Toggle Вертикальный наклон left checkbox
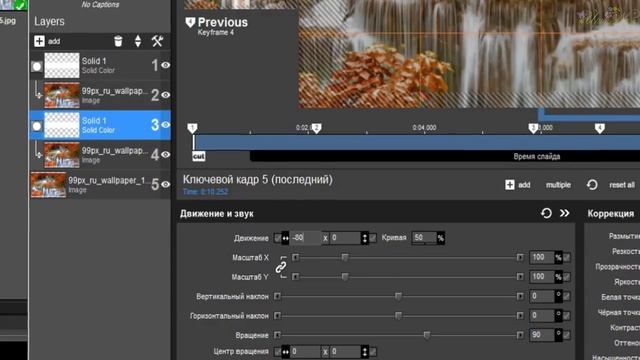The width and height of the screenshot is (640, 360). tap(278, 296)
